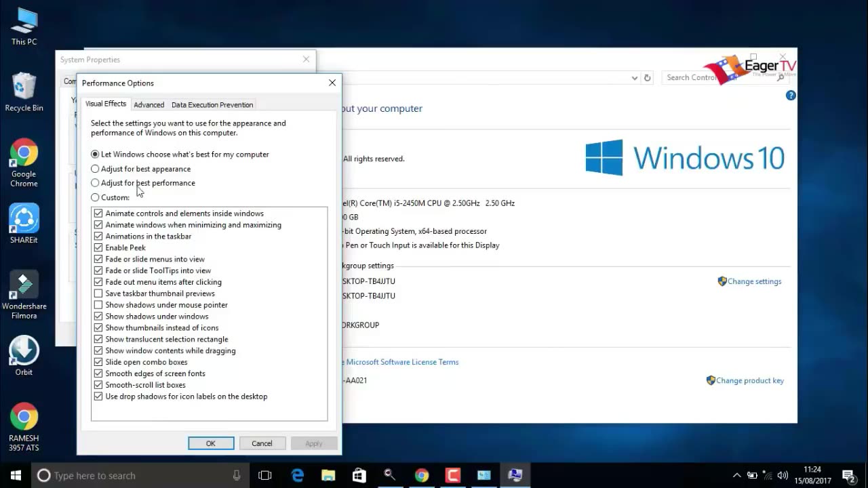The width and height of the screenshot is (868, 488).
Task: Open the red Camtasia taskbar icon
Action: [452, 475]
